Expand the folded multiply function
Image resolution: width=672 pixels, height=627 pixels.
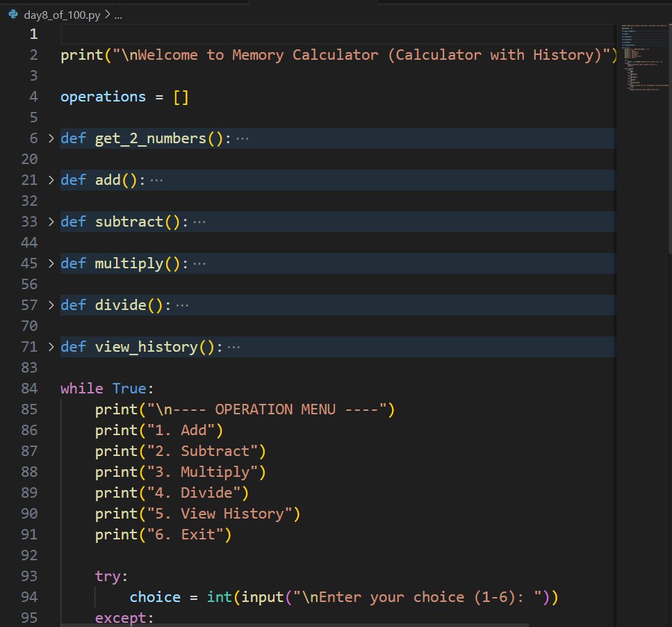coord(51,263)
